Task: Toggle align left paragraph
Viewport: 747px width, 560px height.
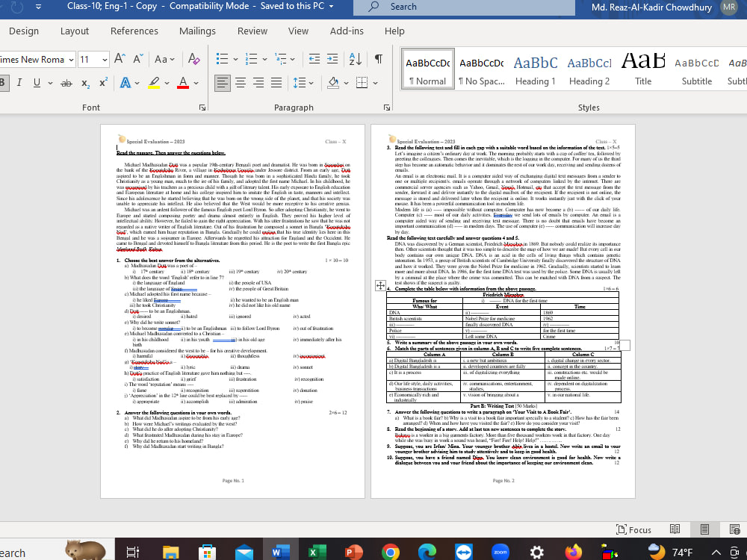Action: pos(222,83)
